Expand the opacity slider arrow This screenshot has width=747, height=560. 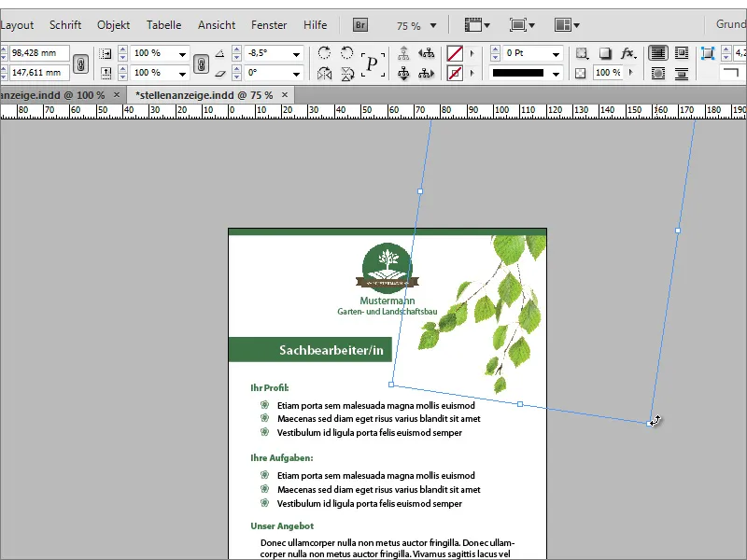point(631,73)
